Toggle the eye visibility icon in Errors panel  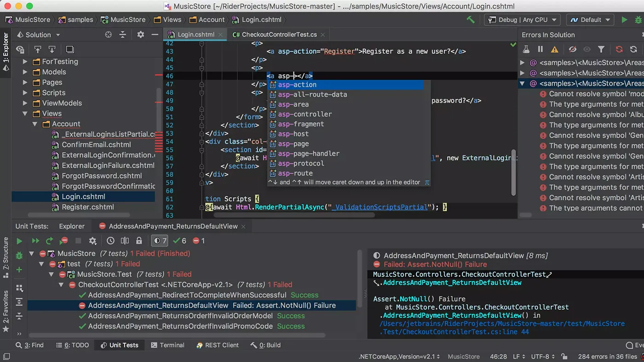586,49
